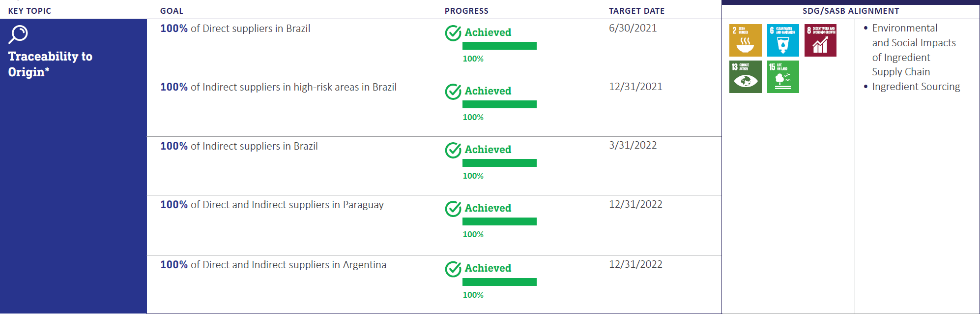Click the SDG/SASB ALIGNMENT header

click(851, 11)
